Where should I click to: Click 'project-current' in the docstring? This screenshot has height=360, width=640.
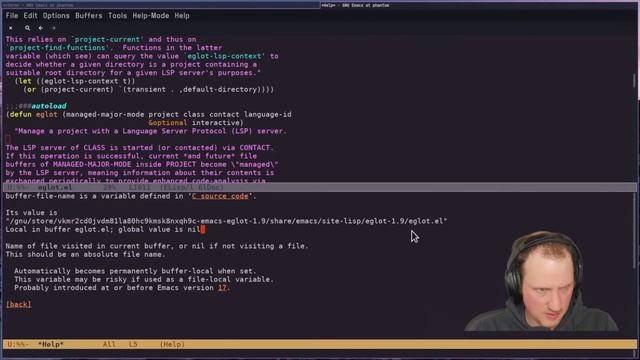(107, 40)
